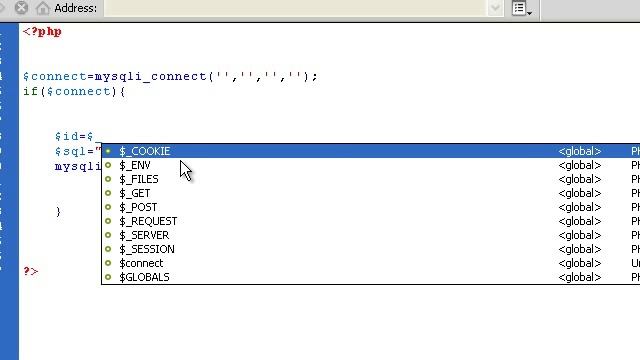This screenshot has height=360, width=640.
Task: Choose $_SESSION in the autocomplete list
Action: [x=371, y=249]
